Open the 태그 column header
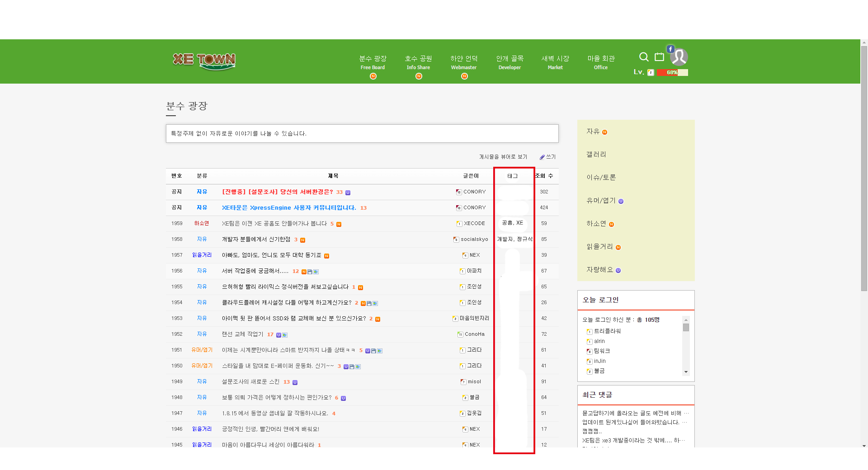 tap(512, 176)
